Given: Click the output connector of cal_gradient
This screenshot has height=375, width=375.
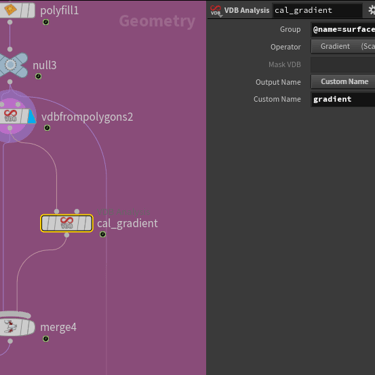Looking at the screenshot, I should point(67,235).
